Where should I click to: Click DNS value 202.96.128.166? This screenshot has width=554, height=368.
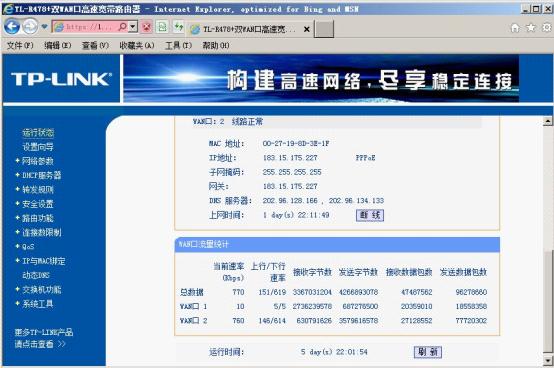point(290,201)
